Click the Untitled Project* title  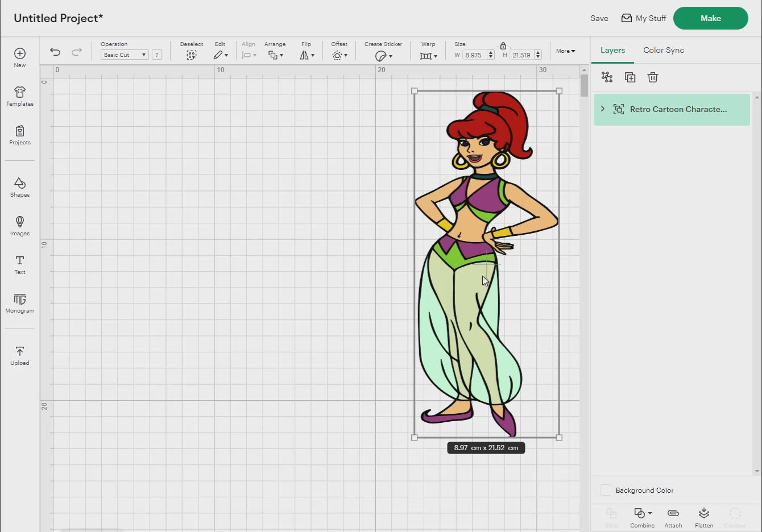point(59,18)
